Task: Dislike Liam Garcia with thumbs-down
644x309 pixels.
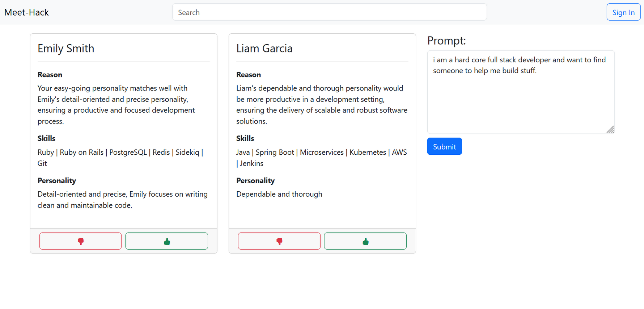Action: tap(279, 241)
